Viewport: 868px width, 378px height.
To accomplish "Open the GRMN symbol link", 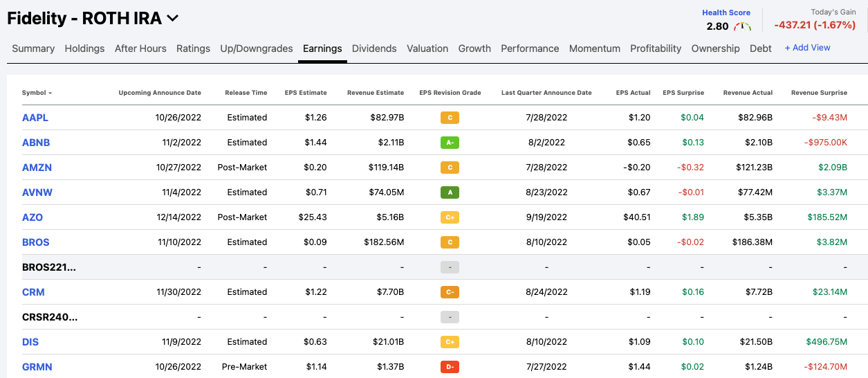I will (37, 367).
